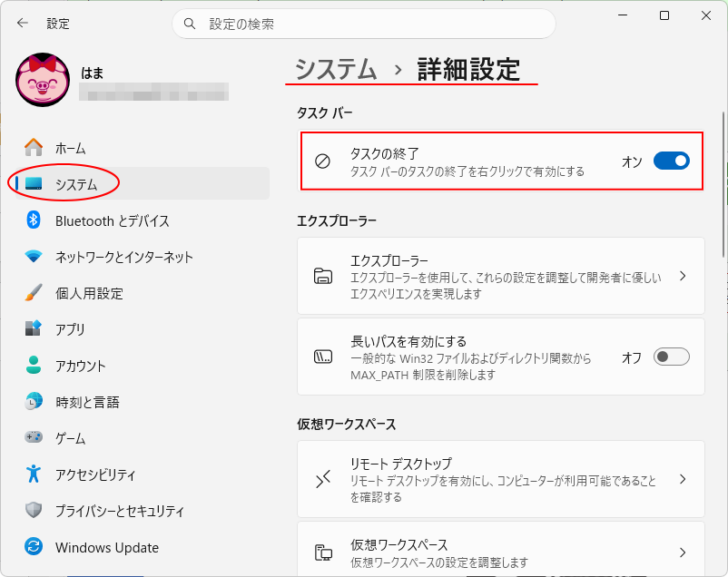Click the タスクの終了 title text

point(384,153)
